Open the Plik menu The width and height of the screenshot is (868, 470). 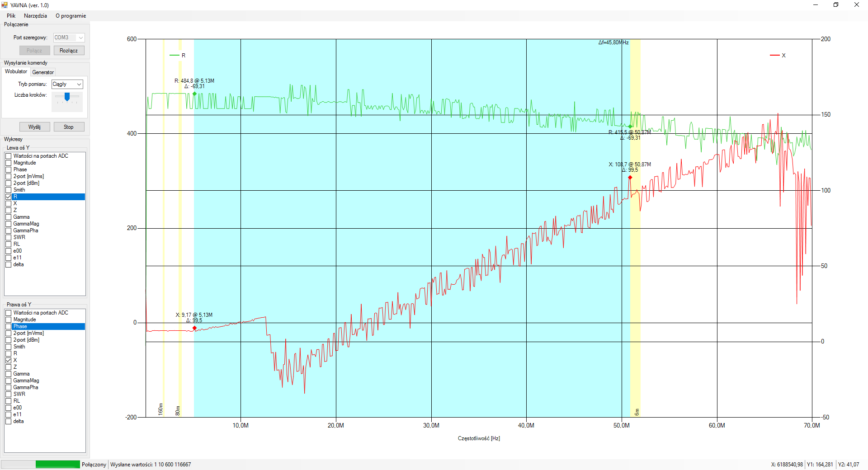click(11, 16)
